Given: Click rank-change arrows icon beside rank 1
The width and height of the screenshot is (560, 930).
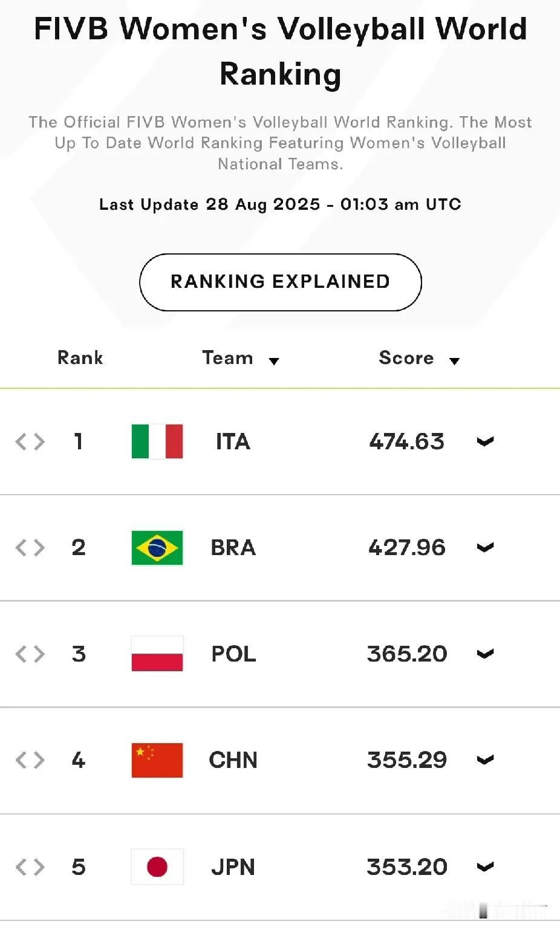Looking at the screenshot, I should (30, 441).
